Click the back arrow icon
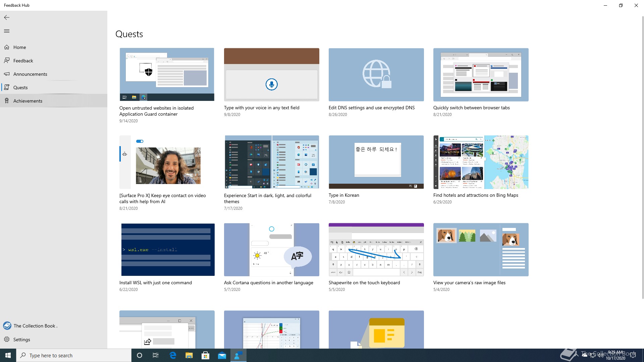The width and height of the screenshot is (644, 362). tap(7, 17)
